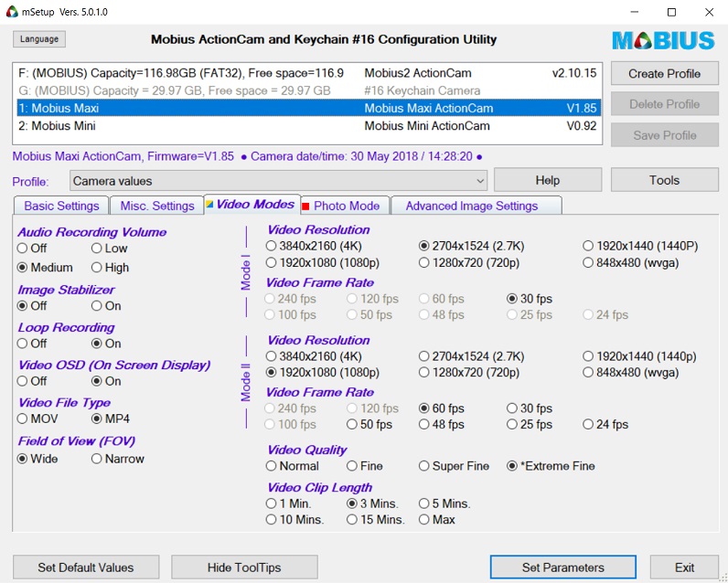Select the F: (MOBIUS) Mobius2 ActionCam row
Image resolution: width=728 pixels, height=583 pixels.
tap(307, 73)
